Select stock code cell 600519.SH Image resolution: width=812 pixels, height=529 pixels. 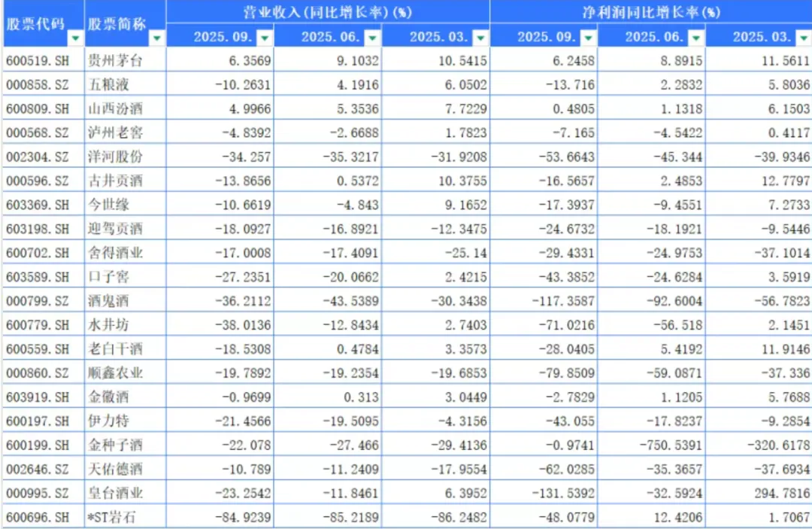(44, 61)
